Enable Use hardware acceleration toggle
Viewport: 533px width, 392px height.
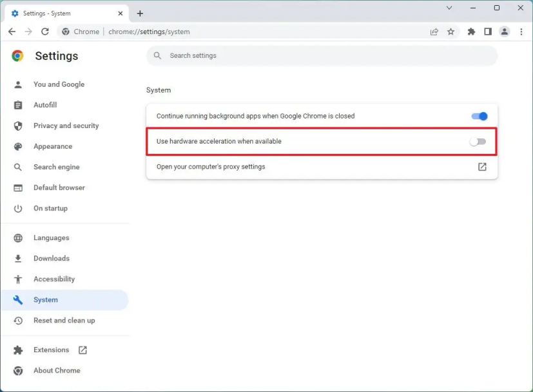pyautogui.click(x=478, y=142)
